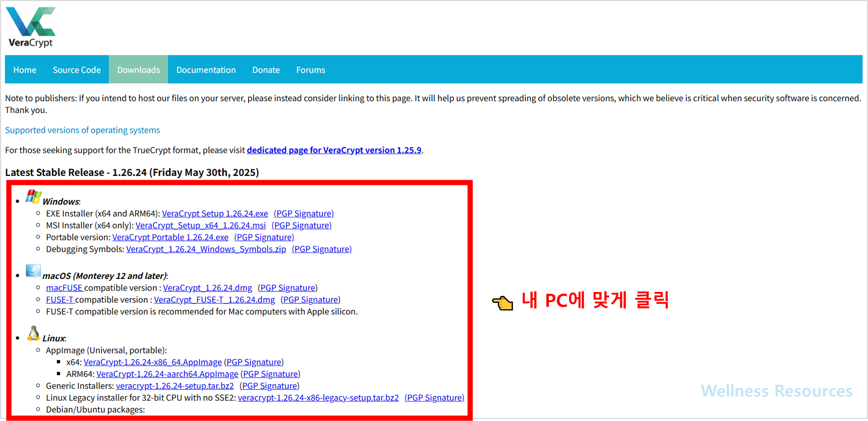868x421 pixels.
Task: Open dedicated page for VeraCrypt version 1.25.9
Action: [x=334, y=150]
